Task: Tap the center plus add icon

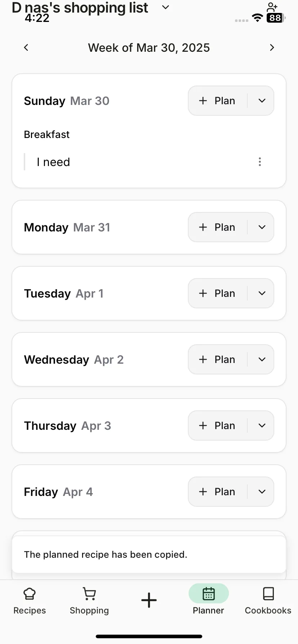Action: point(149,600)
